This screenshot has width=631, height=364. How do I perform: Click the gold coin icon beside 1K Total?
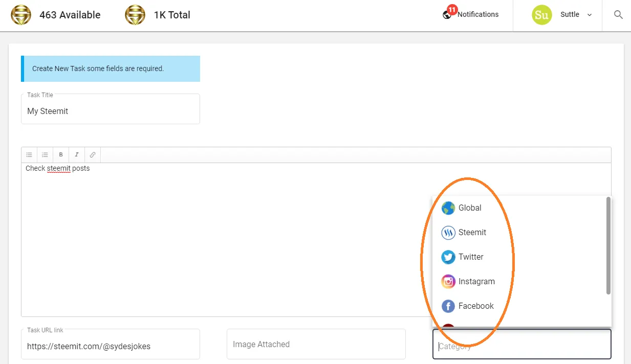click(x=135, y=15)
